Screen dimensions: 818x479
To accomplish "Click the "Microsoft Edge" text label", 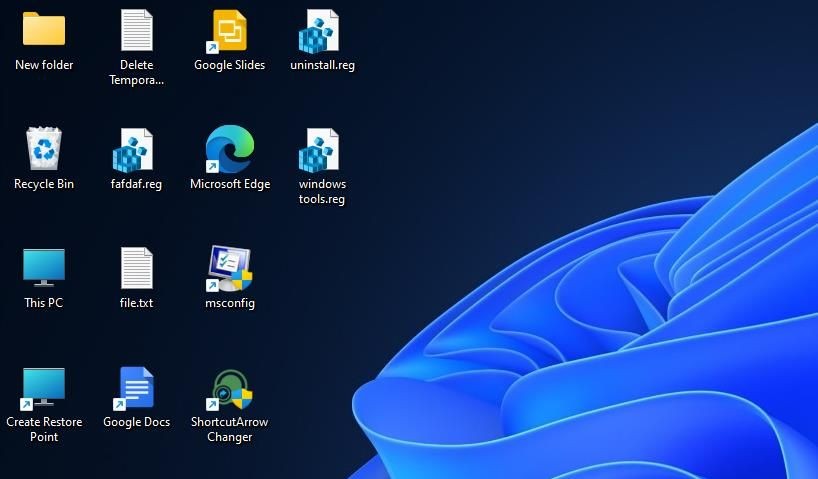I will 230,184.
